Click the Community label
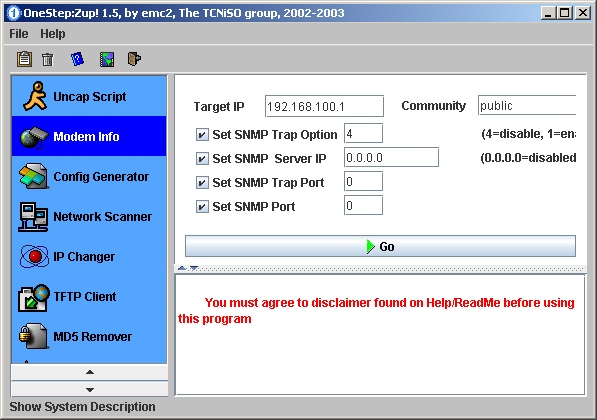 tap(434, 105)
